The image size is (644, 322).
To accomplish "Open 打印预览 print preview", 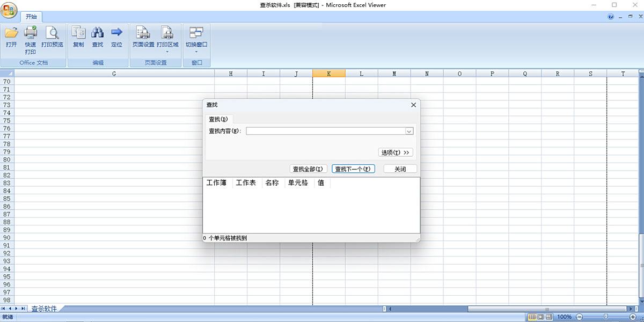I will (52, 33).
